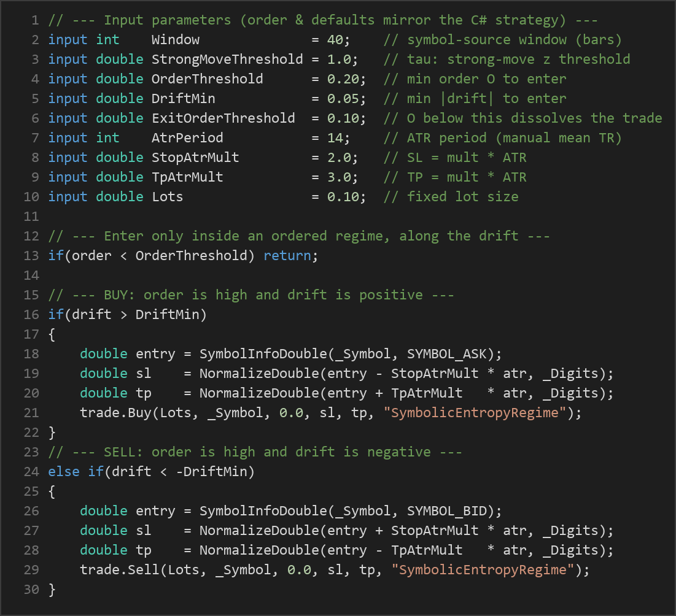Click TpAtrMult on the line 9 declaration
This screenshot has width=676, height=616.
[187, 177]
